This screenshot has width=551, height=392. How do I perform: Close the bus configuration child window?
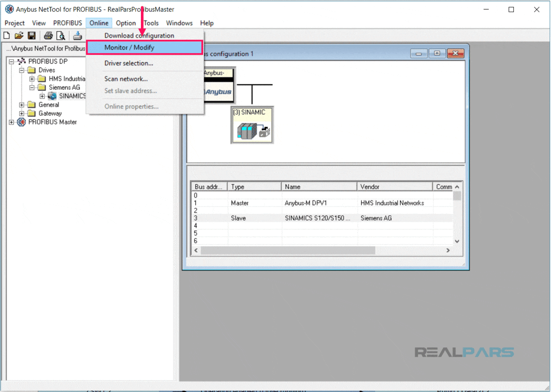click(x=455, y=53)
